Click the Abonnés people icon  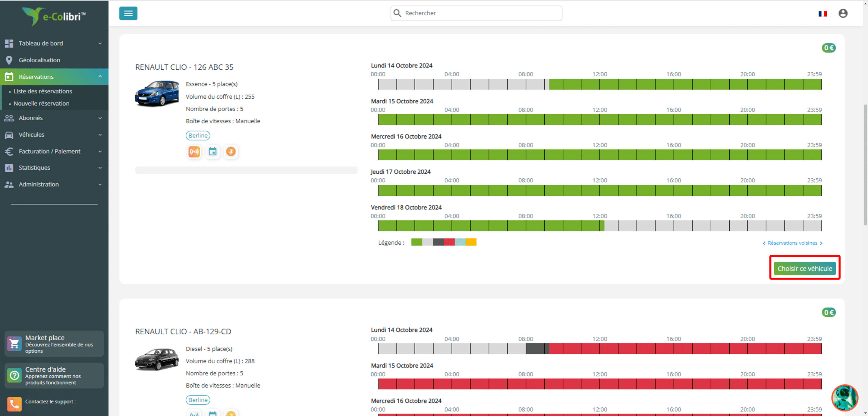click(9, 118)
